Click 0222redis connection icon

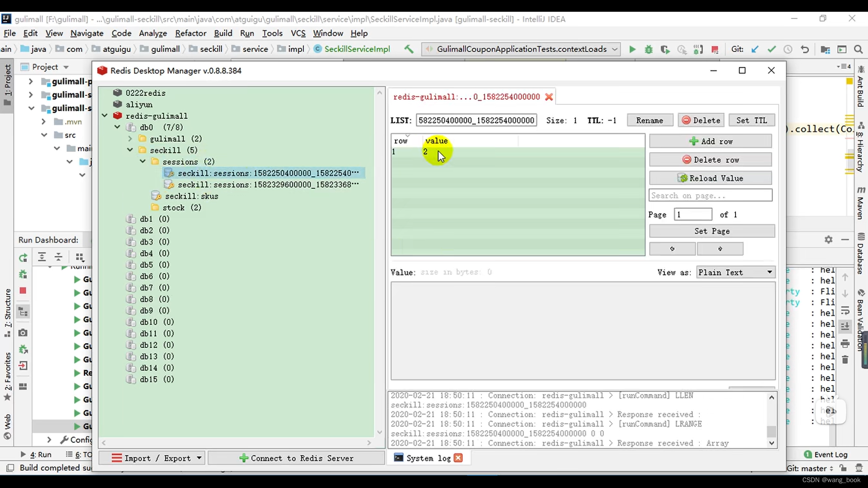[x=118, y=93]
